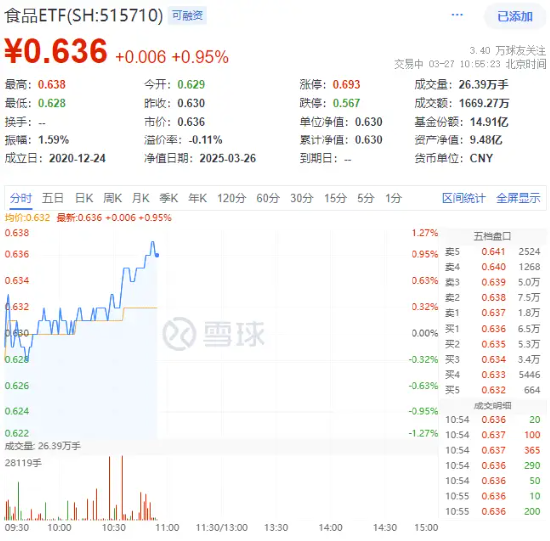
Task: Select the 卖4 row at 0.640
Action: click(492, 267)
